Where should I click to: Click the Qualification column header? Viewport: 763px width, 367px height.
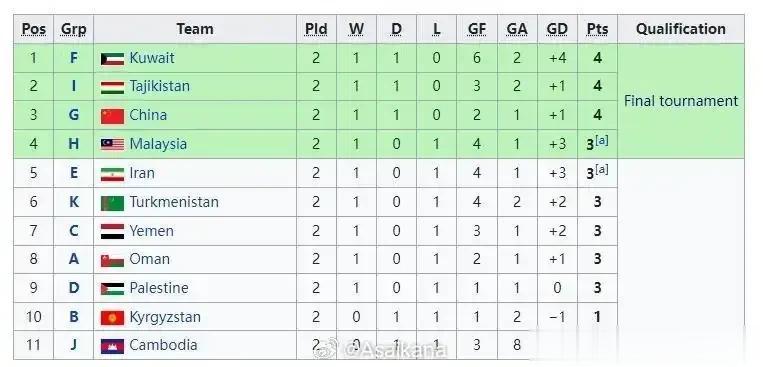coord(681,29)
